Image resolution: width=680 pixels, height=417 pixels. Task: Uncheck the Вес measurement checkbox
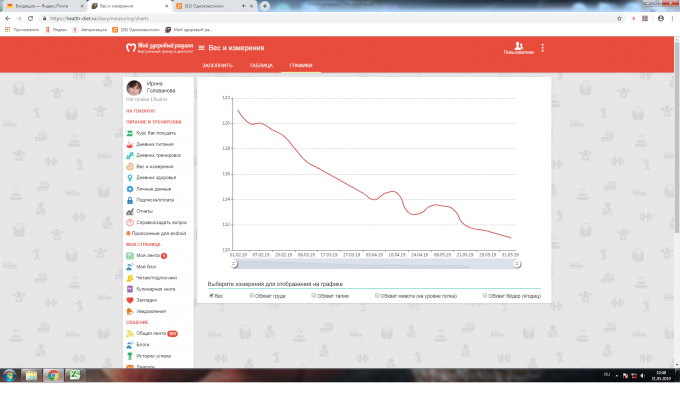coord(211,296)
